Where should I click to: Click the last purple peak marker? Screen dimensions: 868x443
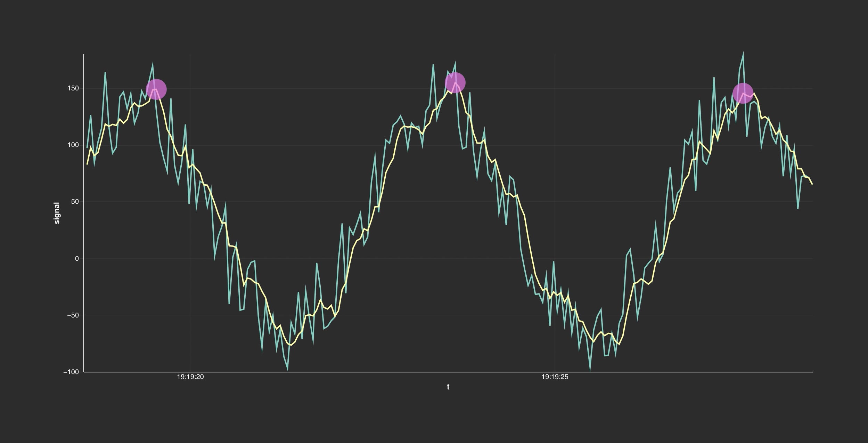tap(743, 93)
